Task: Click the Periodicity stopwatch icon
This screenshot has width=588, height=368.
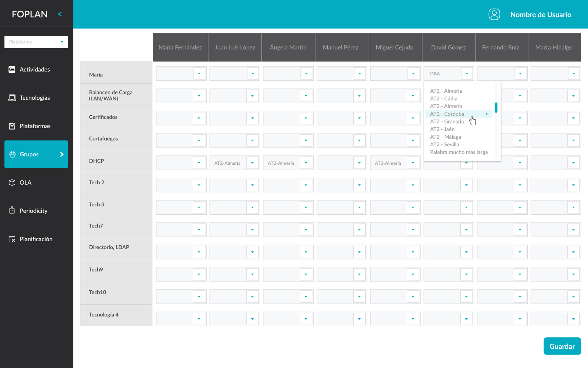Action: 12,211
